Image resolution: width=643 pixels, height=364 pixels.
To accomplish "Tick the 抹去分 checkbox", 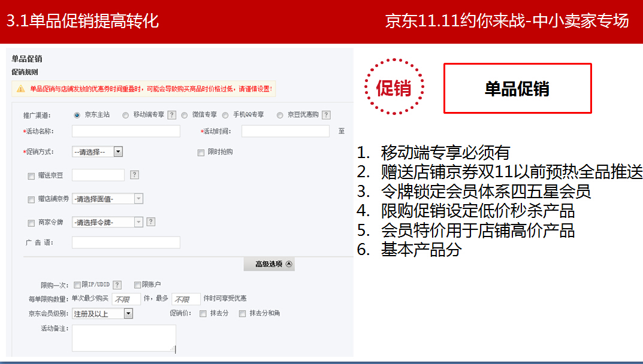I will point(203,314).
